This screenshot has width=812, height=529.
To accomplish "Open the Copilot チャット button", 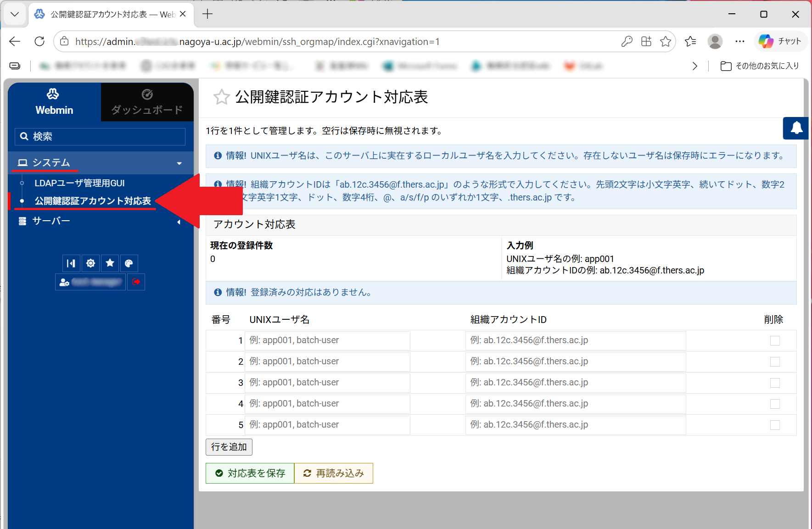I will [x=780, y=41].
